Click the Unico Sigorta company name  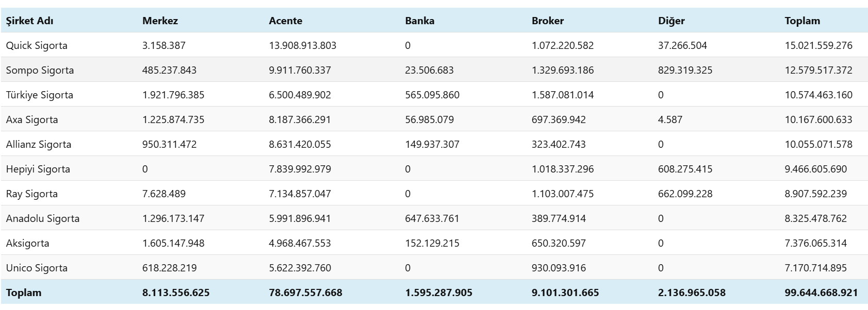37,268
